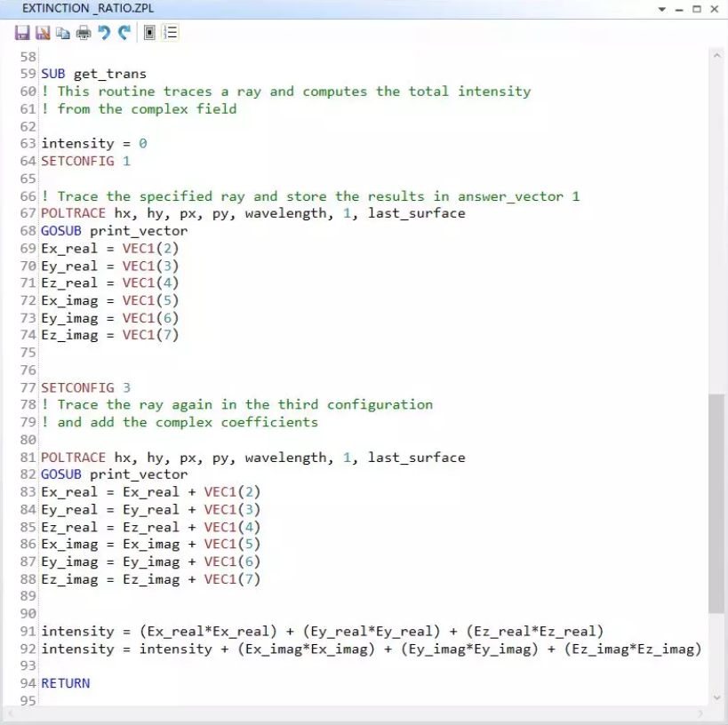728x725 pixels.
Task: Close the EXTINCTION_RATIO.ZPL window
Action: (x=715, y=9)
